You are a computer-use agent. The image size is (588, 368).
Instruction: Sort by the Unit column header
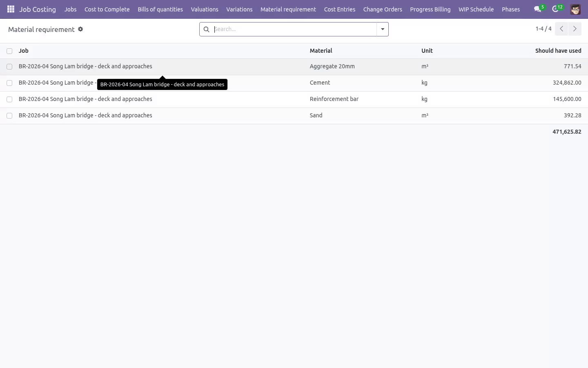click(x=427, y=51)
